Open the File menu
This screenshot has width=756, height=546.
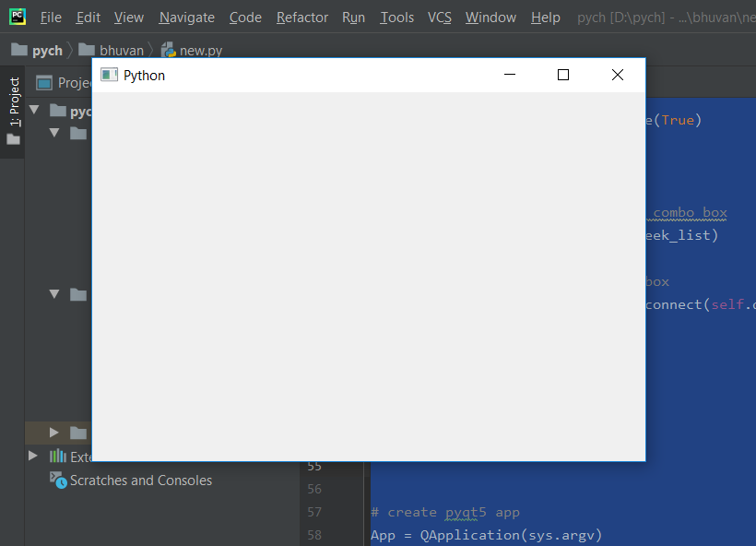click(51, 18)
